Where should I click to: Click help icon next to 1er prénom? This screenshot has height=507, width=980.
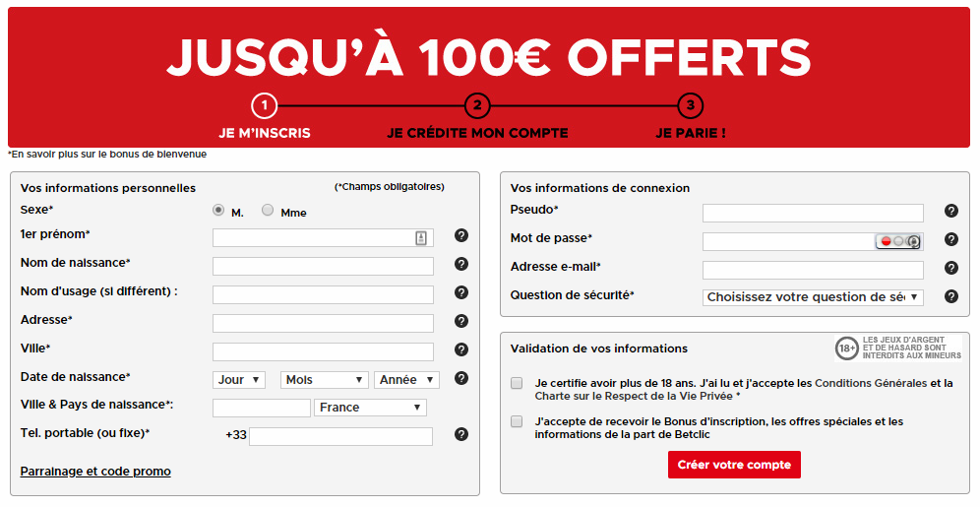click(x=461, y=235)
